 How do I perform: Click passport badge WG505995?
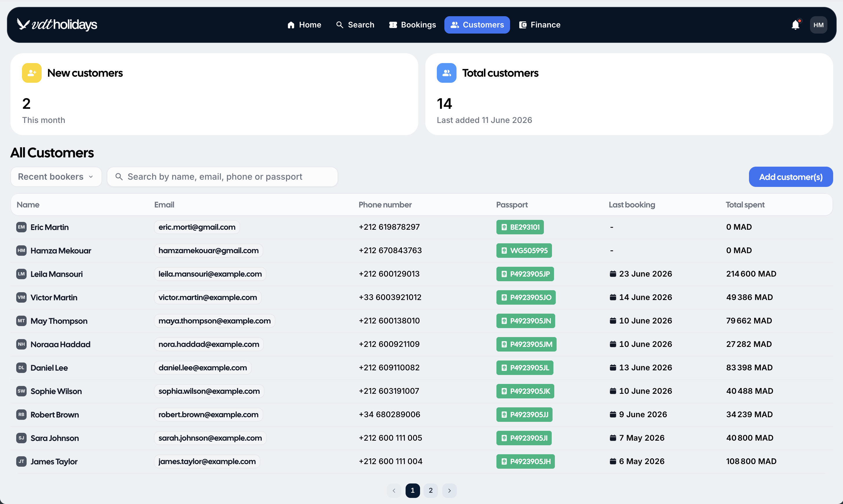click(524, 250)
